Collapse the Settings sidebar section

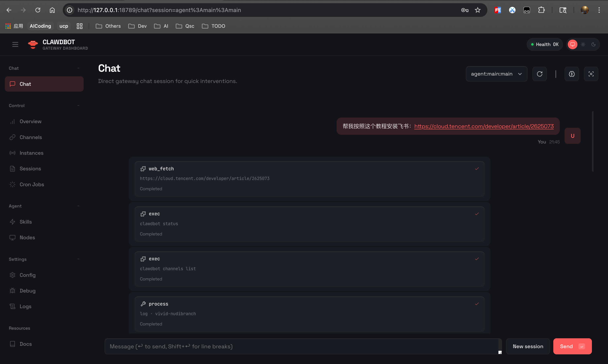point(78,259)
